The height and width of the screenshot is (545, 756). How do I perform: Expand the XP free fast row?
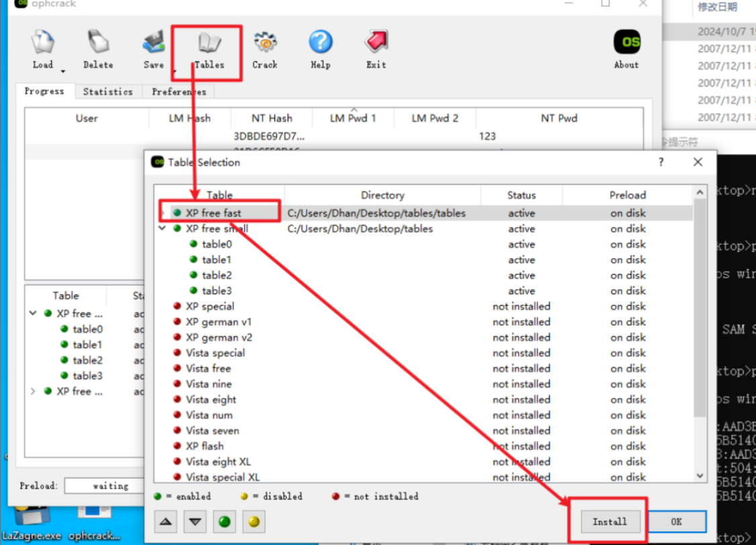coord(162,213)
